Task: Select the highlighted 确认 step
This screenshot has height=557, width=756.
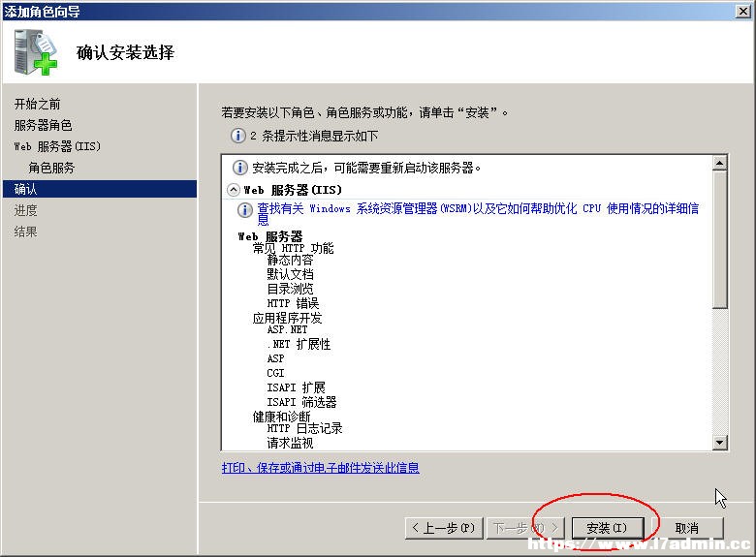Action: (100, 189)
